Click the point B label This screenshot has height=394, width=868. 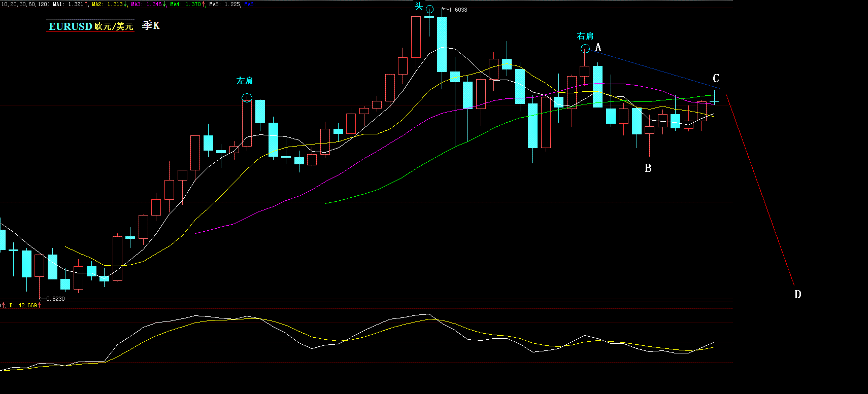pyautogui.click(x=648, y=168)
